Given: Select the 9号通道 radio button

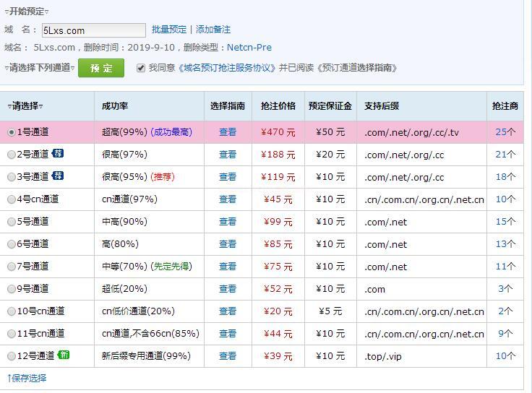Looking at the screenshot, I should pyautogui.click(x=11, y=289).
